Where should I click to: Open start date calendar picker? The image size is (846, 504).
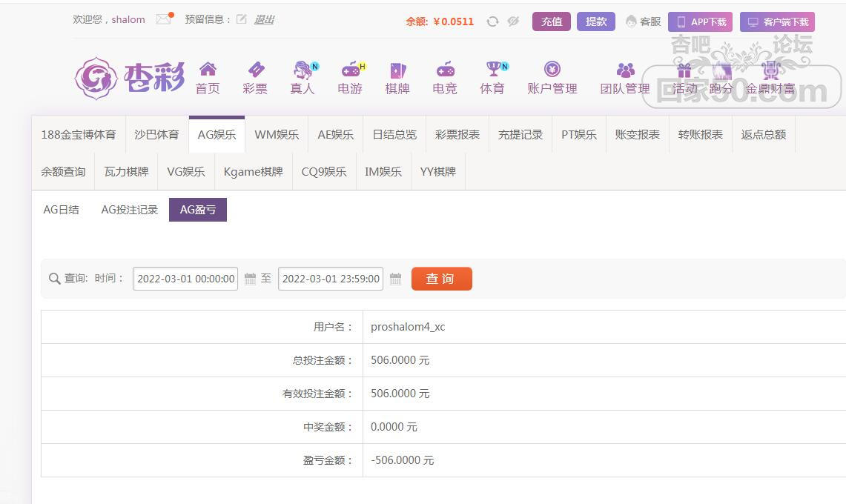pyautogui.click(x=251, y=279)
